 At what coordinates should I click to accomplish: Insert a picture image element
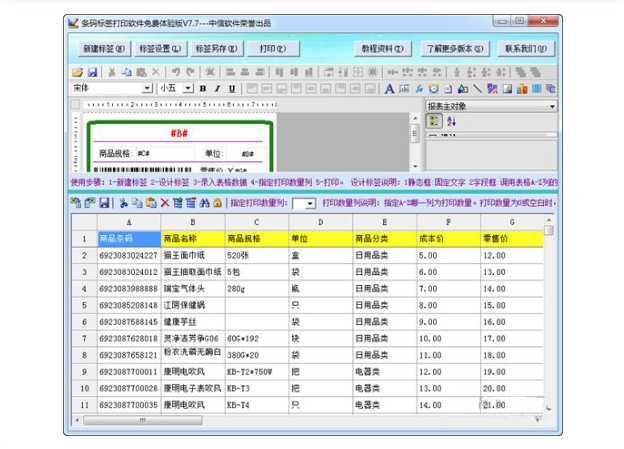point(507,88)
